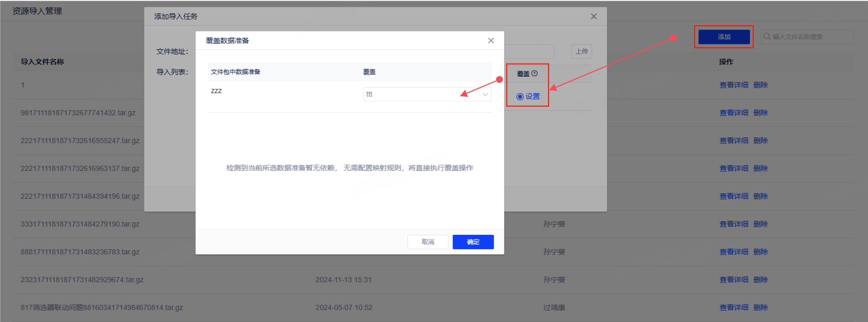
Task: Delete the file named 1
Action: pos(760,85)
